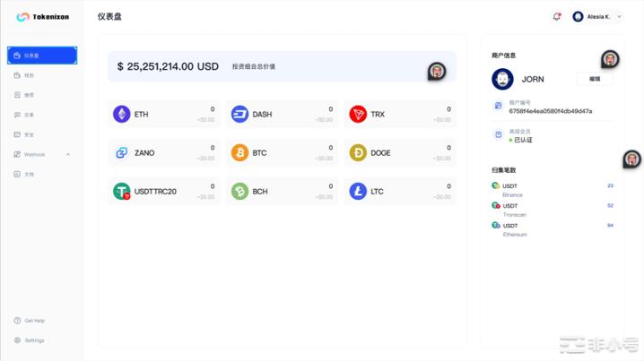Select the active 仪表盘 sidebar item
The width and height of the screenshot is (644, 361).
pyautogui.click(x=42, y=56)
